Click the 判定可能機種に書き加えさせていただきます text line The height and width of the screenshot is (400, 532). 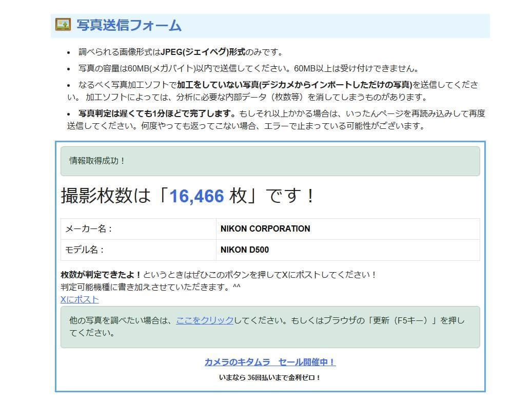[150, 287]
